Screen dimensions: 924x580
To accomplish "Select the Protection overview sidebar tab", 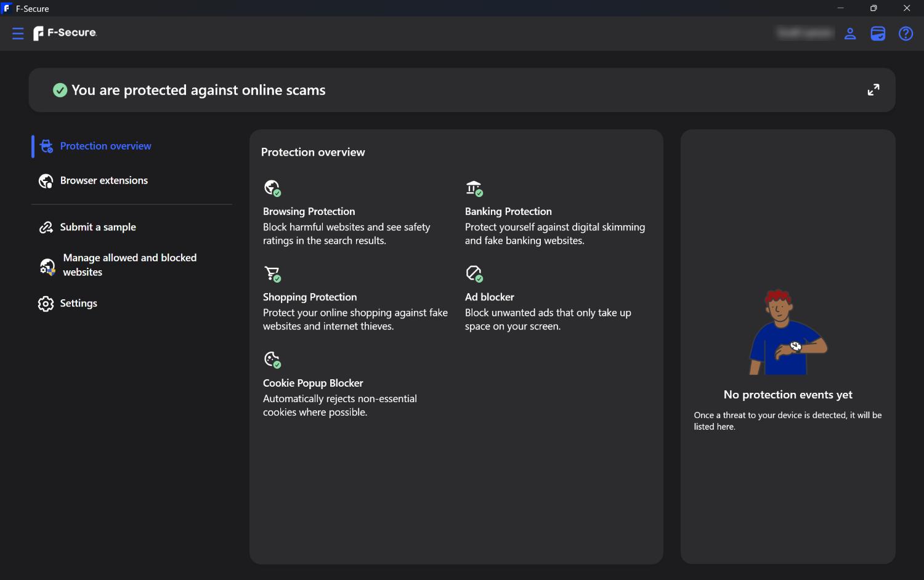I will click(x=132, y=146).
